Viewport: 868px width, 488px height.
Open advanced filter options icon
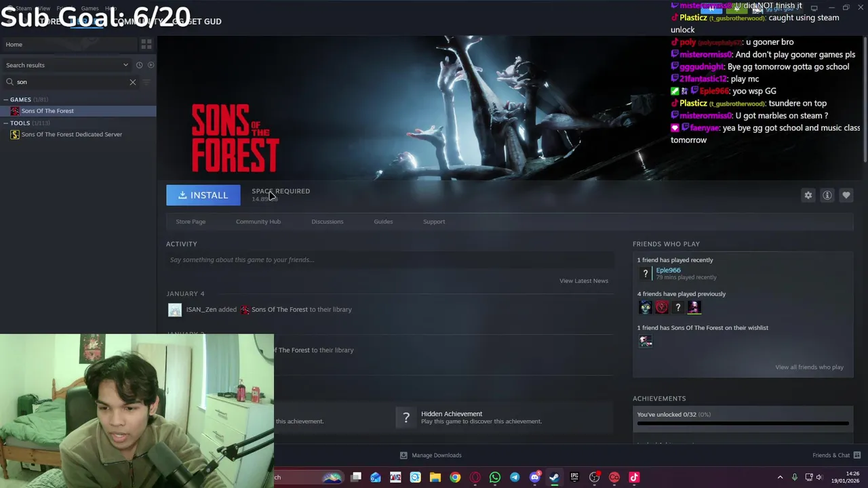tap(146, 82)
